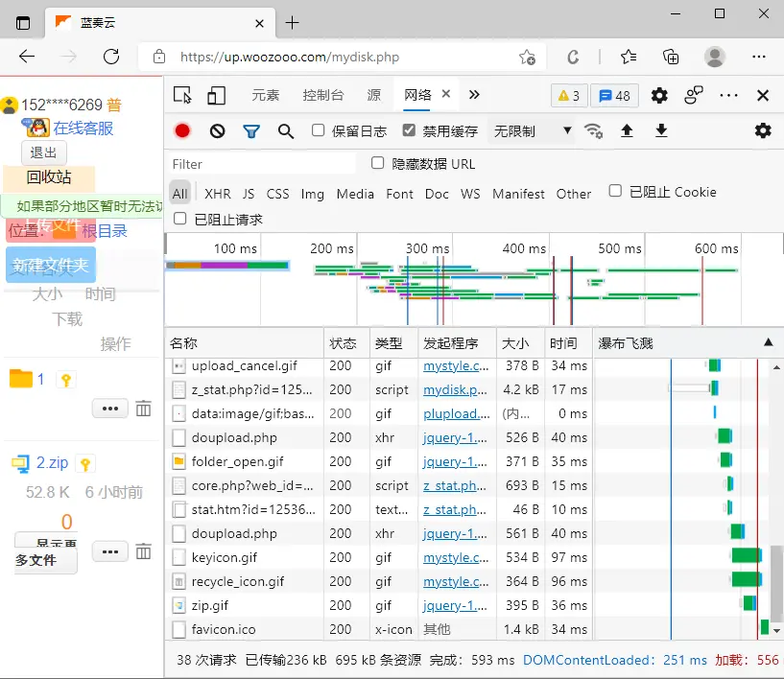Click the messages badge showing 48
Image resolution: width=784 pixels, height=679 pixels.
coord(614,96)
